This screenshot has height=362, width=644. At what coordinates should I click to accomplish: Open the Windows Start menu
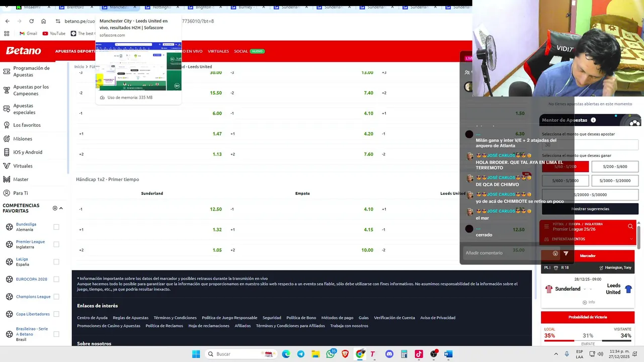pyautogui.click(x=196, y=354)
